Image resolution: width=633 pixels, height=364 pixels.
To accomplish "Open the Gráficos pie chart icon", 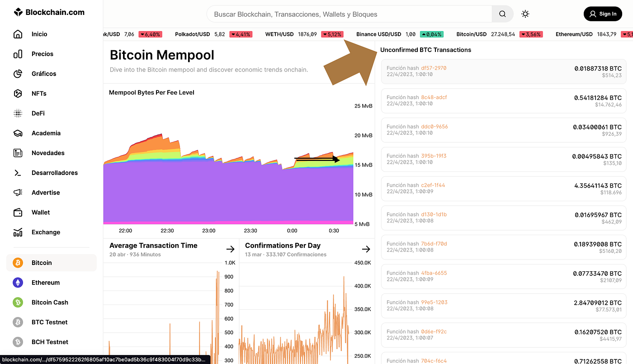I will pyautogui.click(x=18, y=74).
